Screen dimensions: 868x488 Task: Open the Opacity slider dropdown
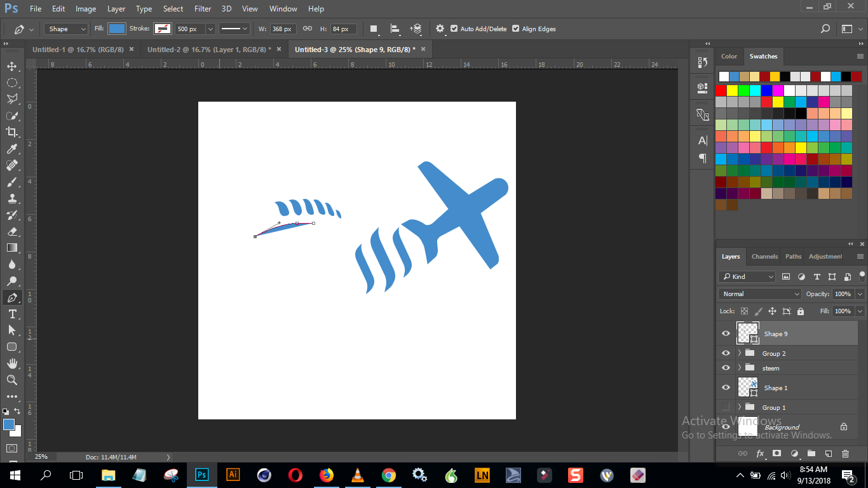pyautogui.click(x=860, y=294)
